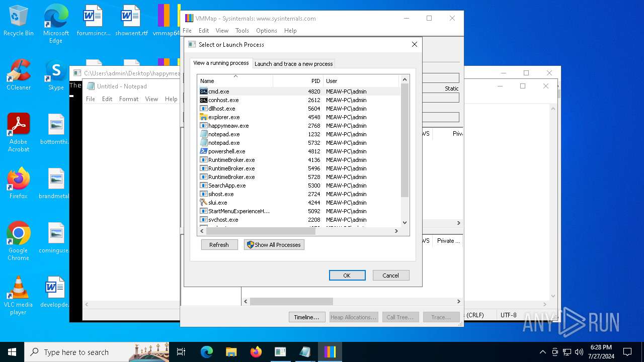The image size is (644, 362).
Task: Click the volume icon in system tray
Action: (579, 352)
